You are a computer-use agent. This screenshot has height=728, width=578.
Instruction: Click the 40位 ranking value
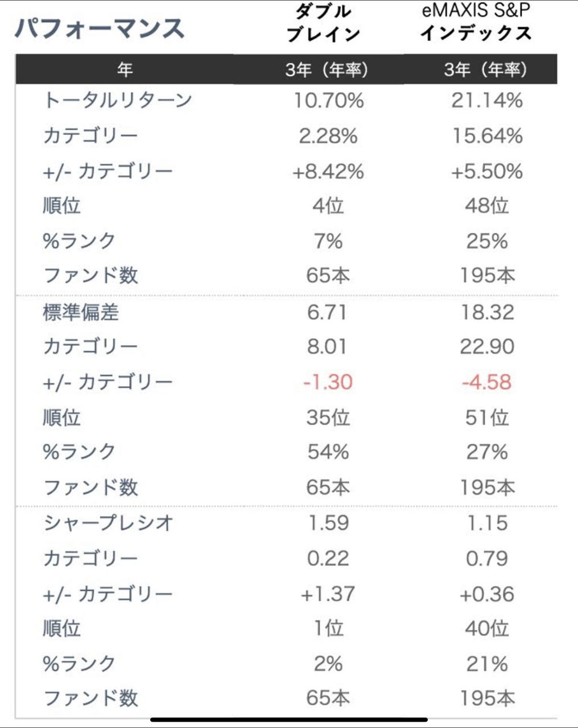click(487, 628)
